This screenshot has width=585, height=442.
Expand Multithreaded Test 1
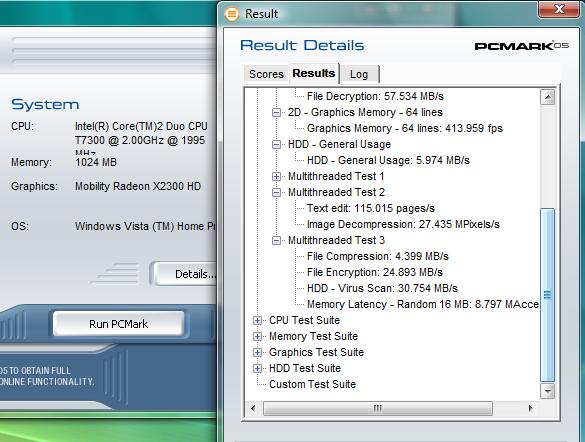[x=276, y=176]
